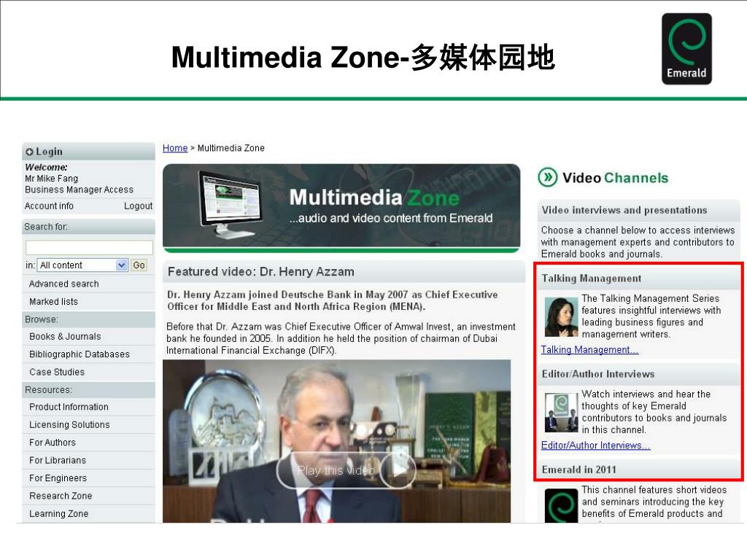This screenshot has width=747, height=560.
Task: Open the Emerald in 2011 logo thumbnail
Action: (561, 505)
